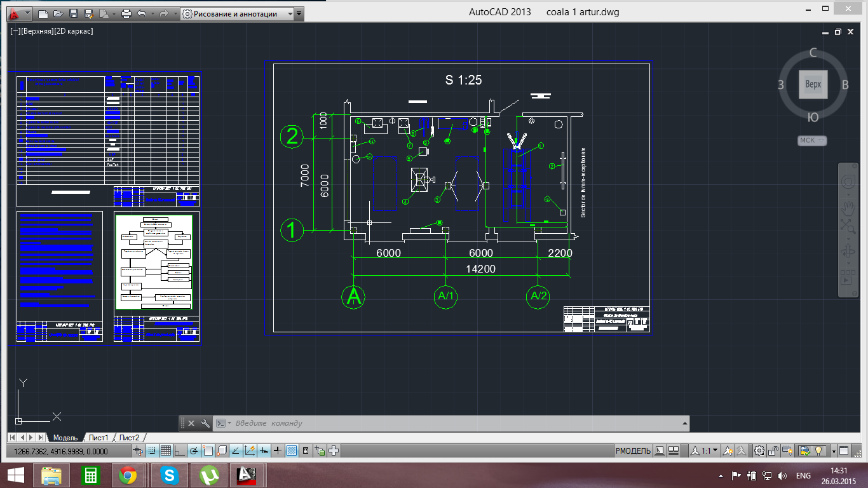The image size is (868, 488).
Task: Toggle 3D Object Snap in status bar
Action: pyautogui.click(x=222, y=451)
